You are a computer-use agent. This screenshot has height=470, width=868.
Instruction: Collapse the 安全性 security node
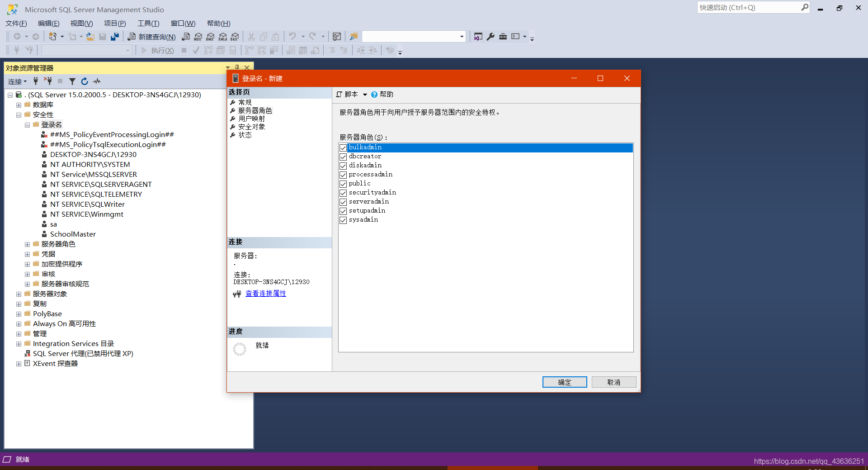click(19, 115)
